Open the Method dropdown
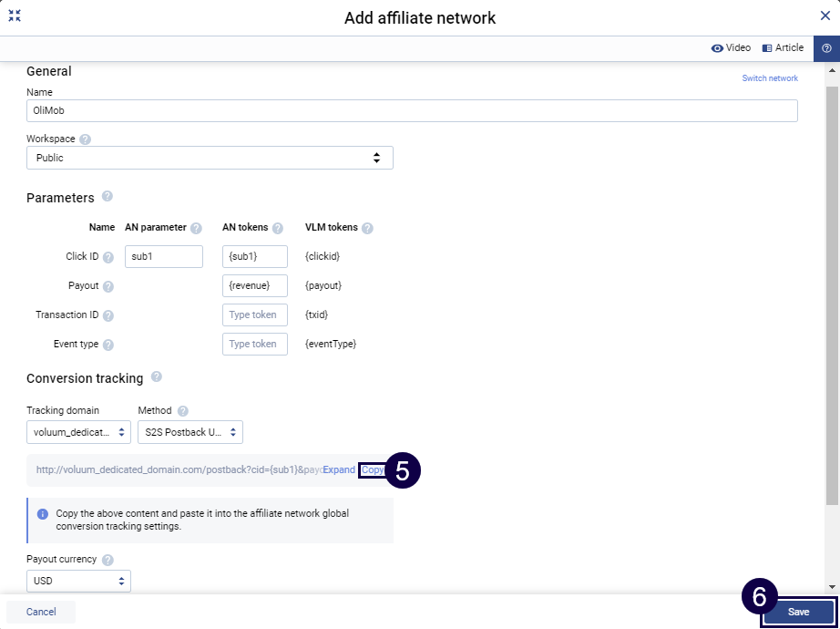 click(x=190, y=432)
